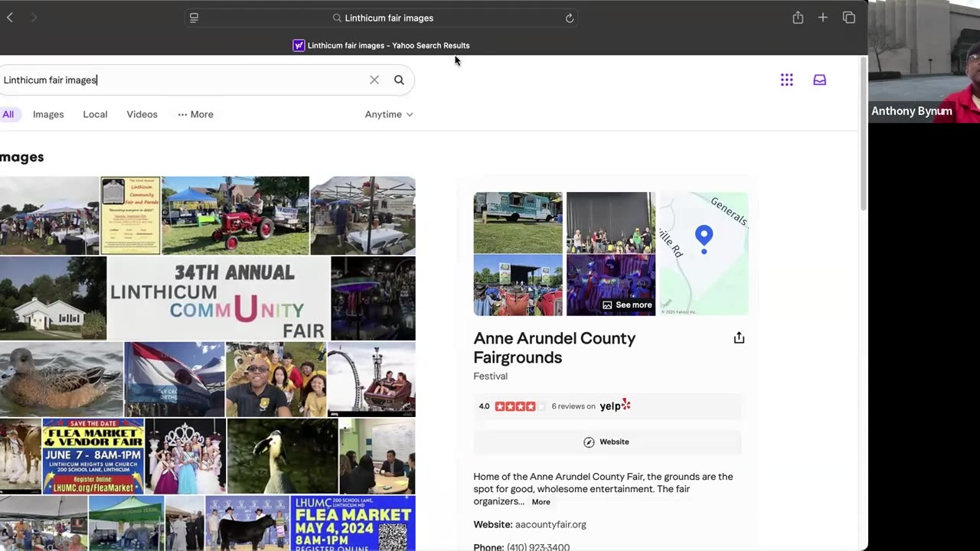Open the Yahoo apps grid icon
Image resolution: width=980 pixels, height=551 pixels.
(787, 80)
